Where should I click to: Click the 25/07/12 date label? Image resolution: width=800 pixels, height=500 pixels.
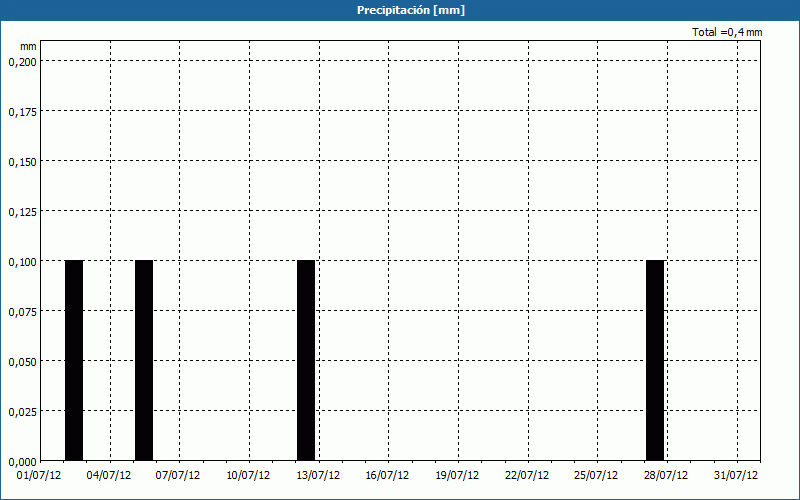(x=596, y=476)
